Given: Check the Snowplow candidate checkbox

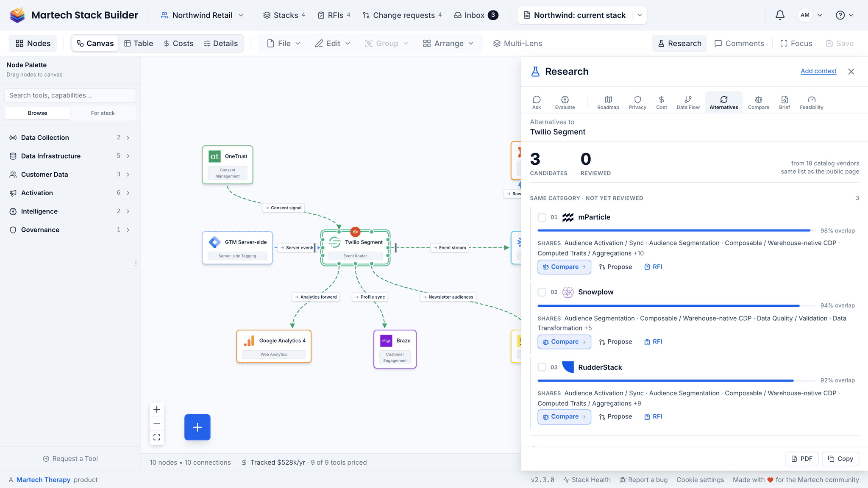Looking at the screenshot, I should click(542, 292).
